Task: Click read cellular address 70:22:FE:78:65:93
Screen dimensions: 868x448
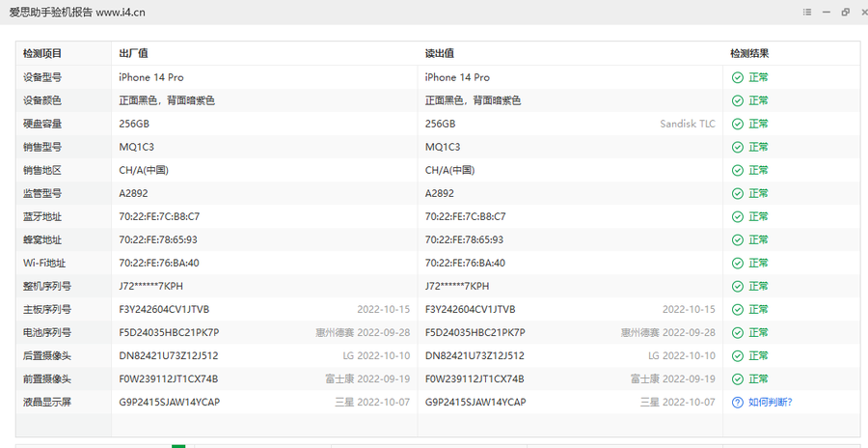Action: 464,240
